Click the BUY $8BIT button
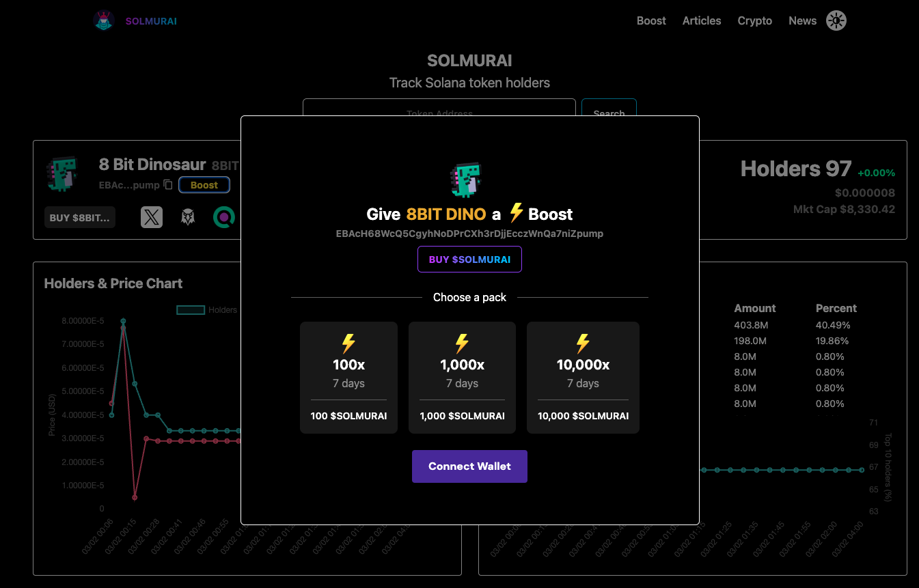 80,217
